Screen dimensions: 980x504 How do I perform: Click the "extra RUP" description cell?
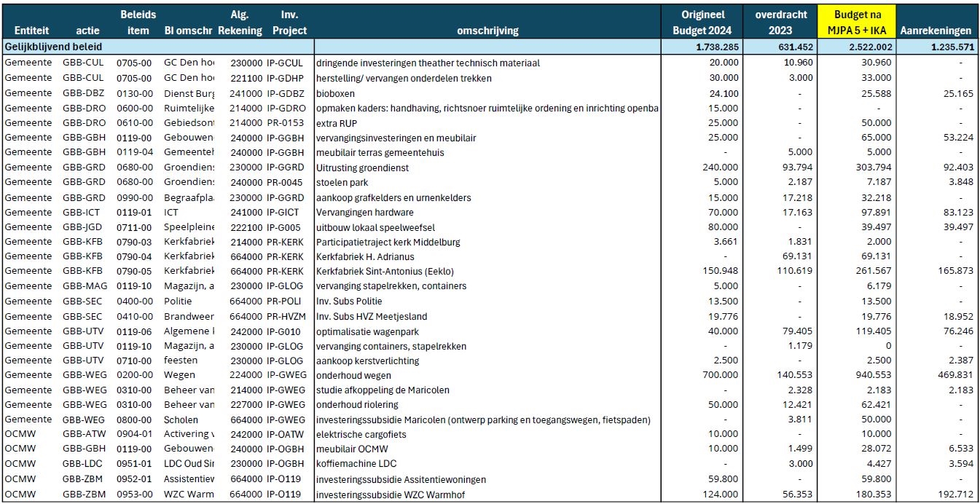[x=337, y=123]
